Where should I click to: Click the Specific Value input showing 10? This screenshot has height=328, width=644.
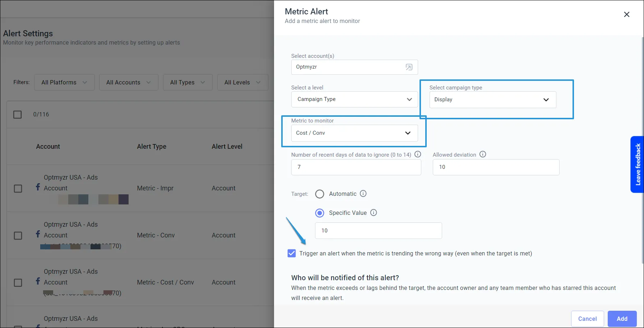(x=378, y=231)
